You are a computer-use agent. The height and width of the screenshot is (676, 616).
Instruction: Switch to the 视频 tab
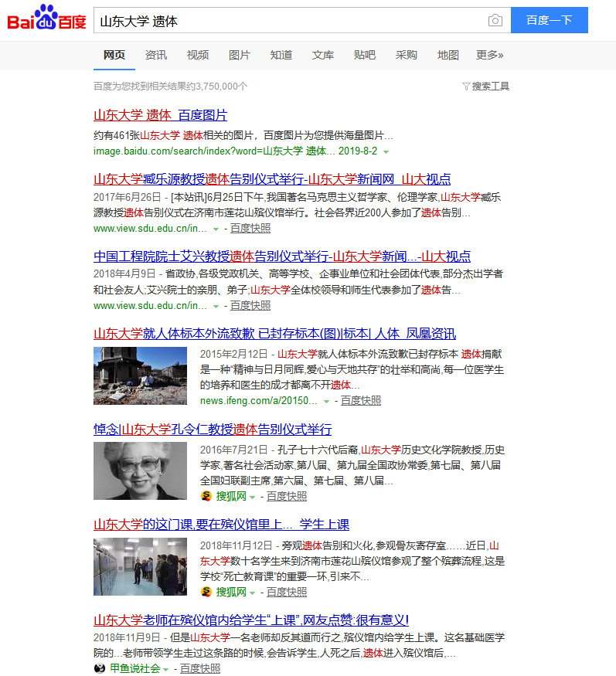pyautogui.click(x=198, y=55)
